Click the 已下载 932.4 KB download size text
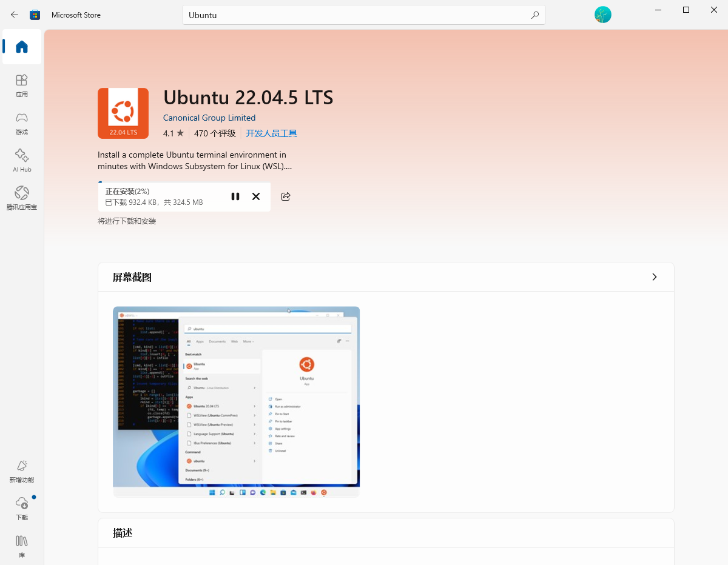 click(154, 202)
